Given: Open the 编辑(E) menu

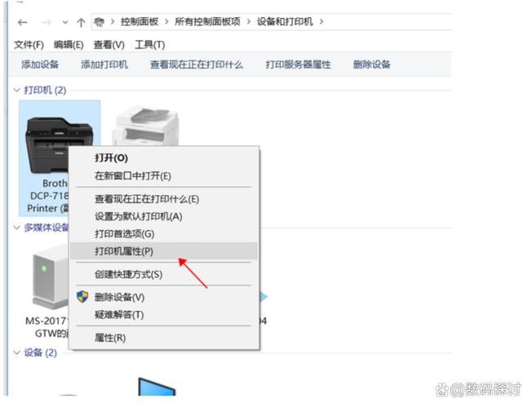Looking at the screenshot, I should [x=69, y=45].
